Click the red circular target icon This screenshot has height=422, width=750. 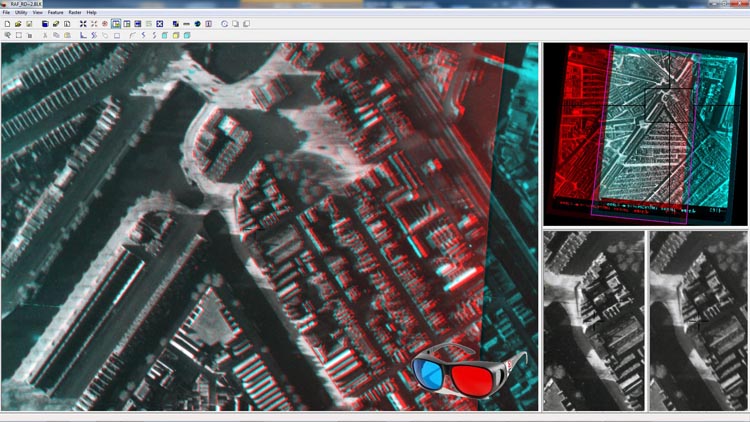(x=105, y=24)
